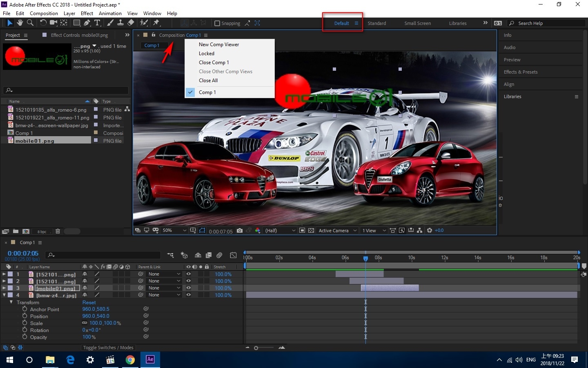Open magnification 50% dropdown
Screen dimensions: 588x368
click(174, 231)
